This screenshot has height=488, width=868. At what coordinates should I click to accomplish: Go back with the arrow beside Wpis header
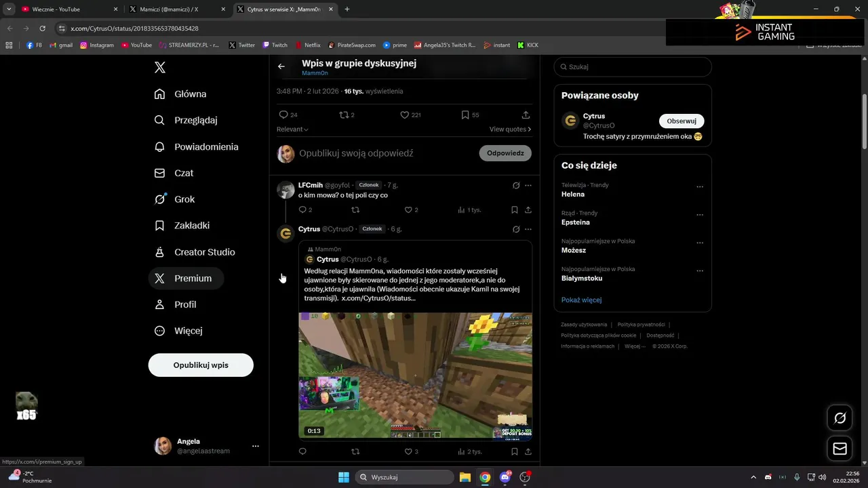pos(281,66)
